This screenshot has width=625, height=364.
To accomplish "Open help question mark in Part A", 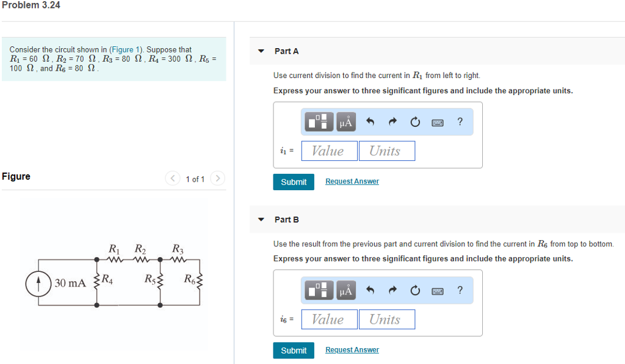I will coord(460,121).
